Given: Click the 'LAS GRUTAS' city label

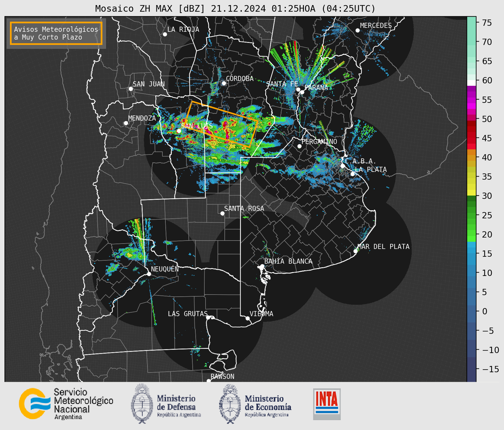Looking at the screenshot, I should [x=188, y=314].
